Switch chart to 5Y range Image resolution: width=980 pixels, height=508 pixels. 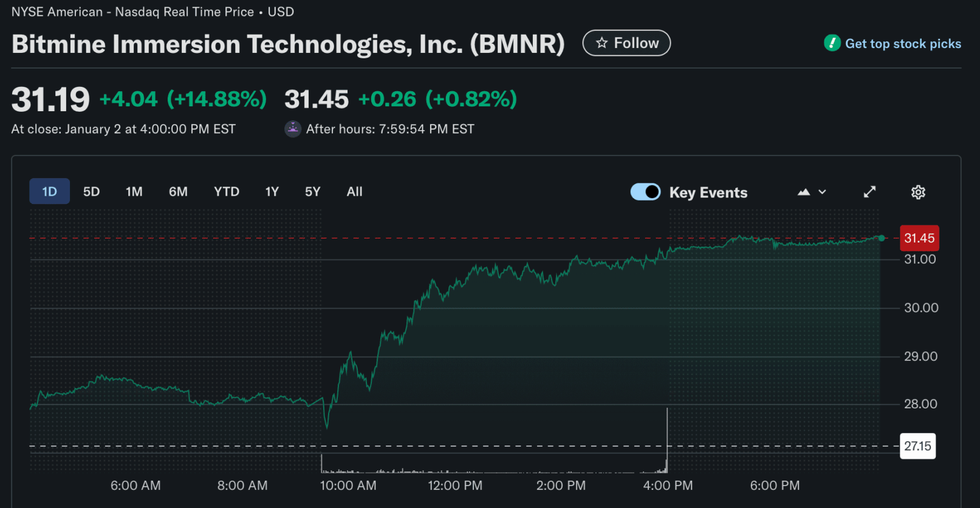tap(312, 192)
